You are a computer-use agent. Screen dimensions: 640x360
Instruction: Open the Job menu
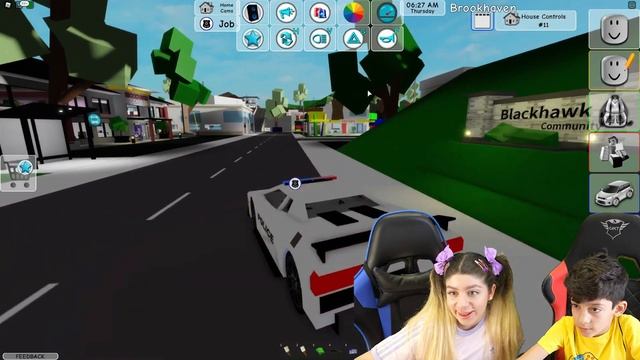[x=217, y=24]
